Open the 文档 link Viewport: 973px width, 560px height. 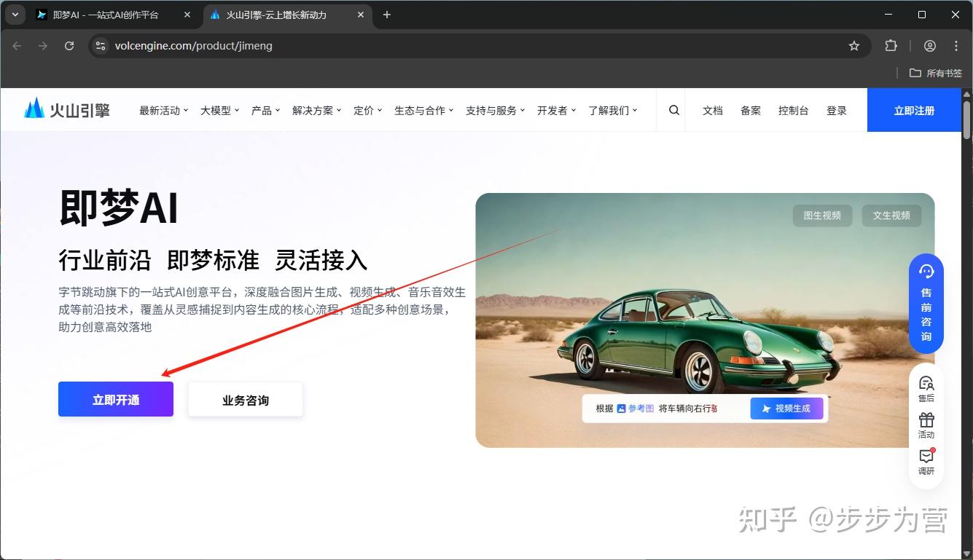(713, 111)
